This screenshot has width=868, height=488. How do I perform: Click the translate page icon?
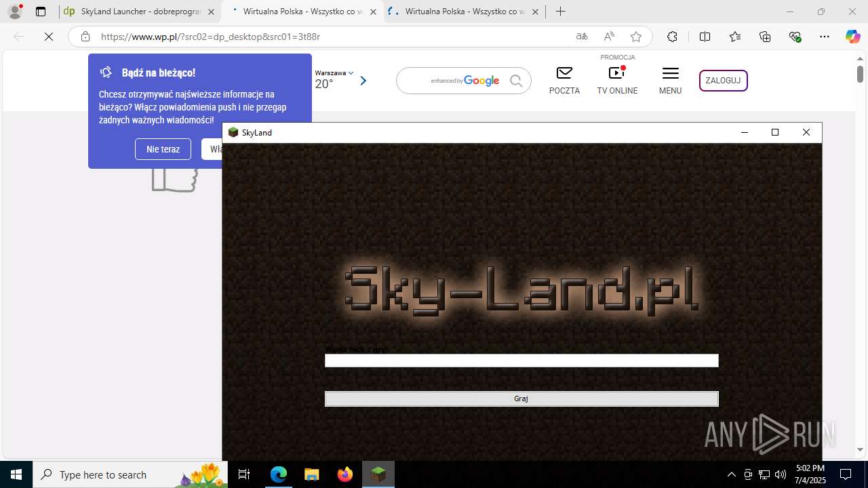tap(582, 37)
